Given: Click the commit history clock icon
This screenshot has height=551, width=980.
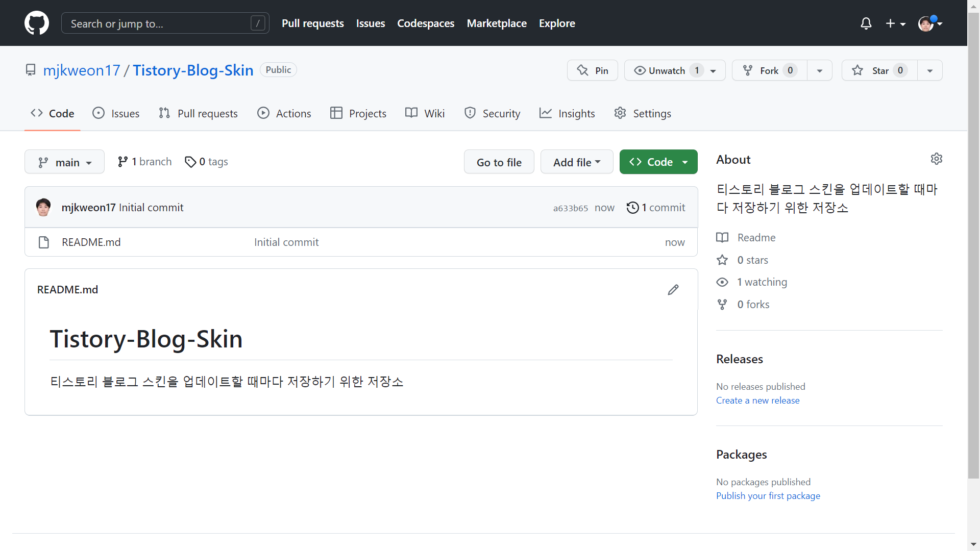Looking at the screenshot, I should click(x=632, y=208).
